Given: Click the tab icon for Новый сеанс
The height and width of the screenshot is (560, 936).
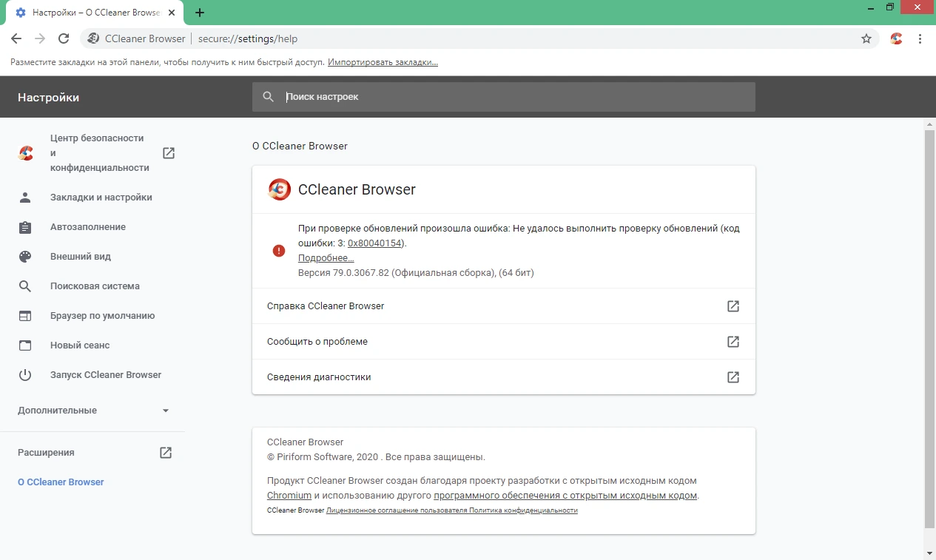Looking at the screenshot, I should (x=25, y=345).
